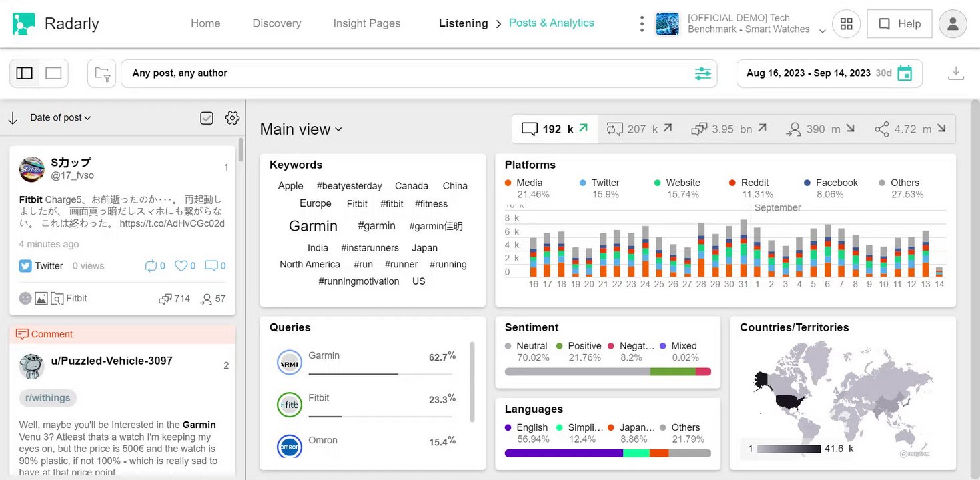Click the r/withings subreddit tag
This screenshot has width=980, height=480.
coord(48,398)
